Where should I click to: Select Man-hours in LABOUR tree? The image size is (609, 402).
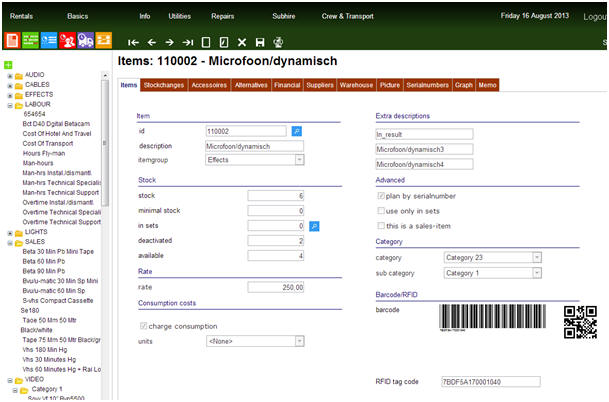(x=38, y=163)
